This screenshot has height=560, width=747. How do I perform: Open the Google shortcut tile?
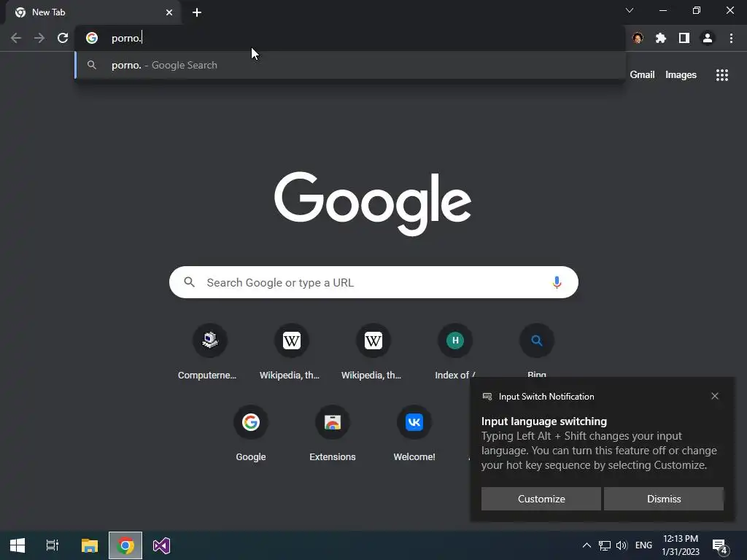[x=251, y=434]
